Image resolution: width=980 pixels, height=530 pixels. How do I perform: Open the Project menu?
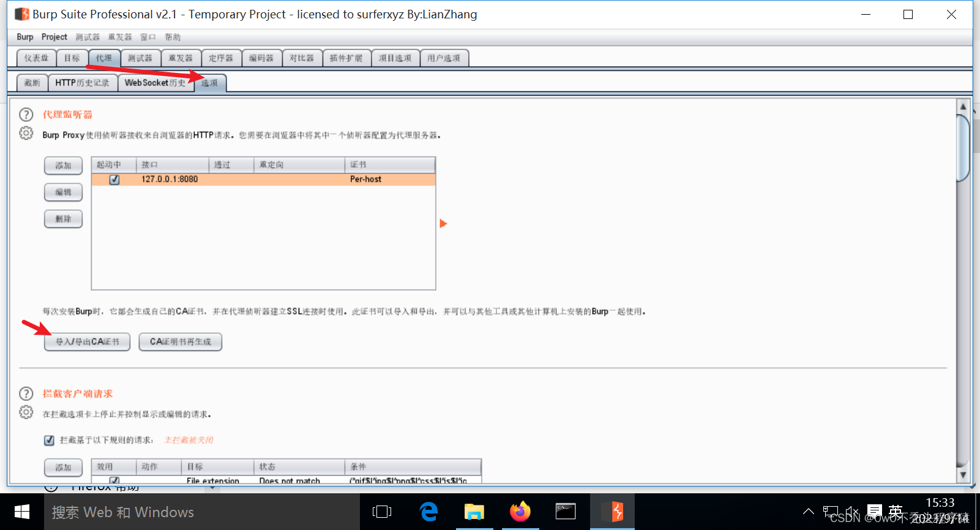(x=54, y=37)
